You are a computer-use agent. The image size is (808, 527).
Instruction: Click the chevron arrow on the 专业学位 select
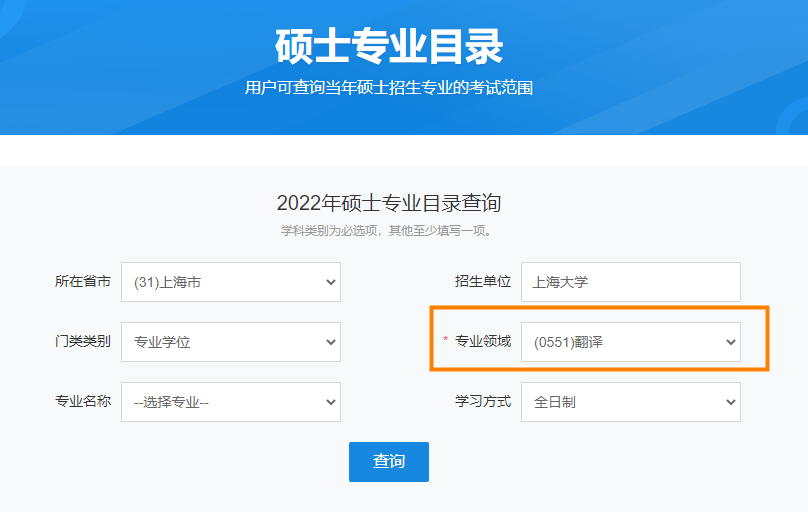(x=331, y=342)
